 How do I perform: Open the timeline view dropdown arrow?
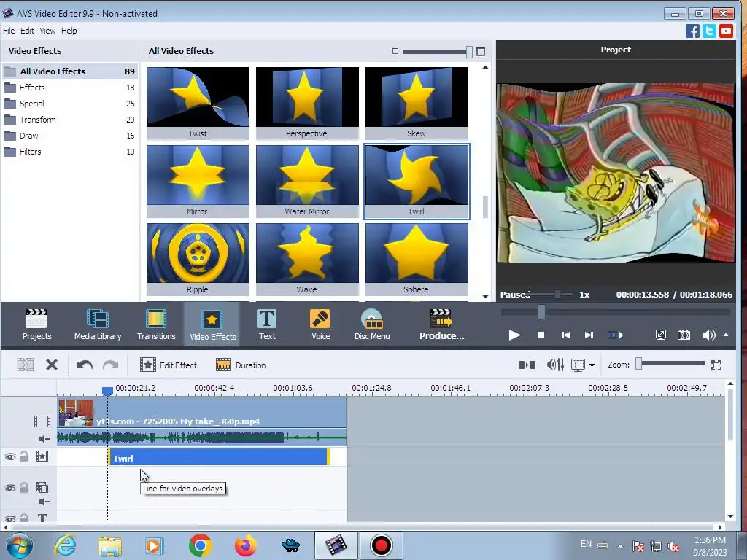pyautogui.click(x=592, y=366)
